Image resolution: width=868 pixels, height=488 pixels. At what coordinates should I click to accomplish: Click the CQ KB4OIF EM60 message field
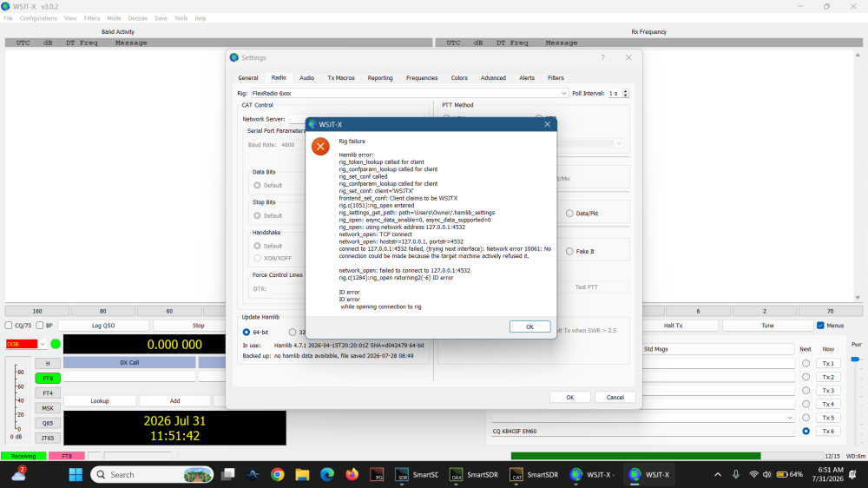tap(642, 431)
